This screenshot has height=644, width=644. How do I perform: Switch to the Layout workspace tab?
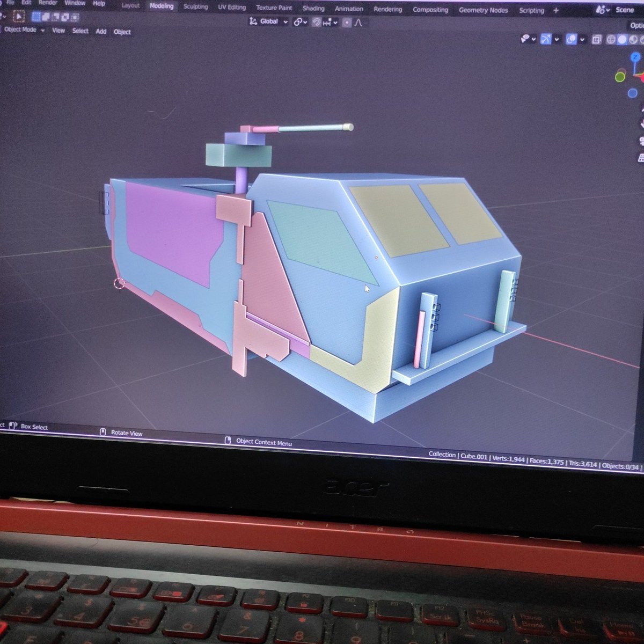(x=130, y=5)
